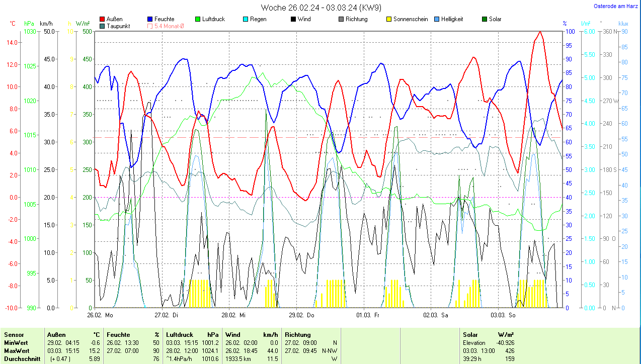Select the 26.02. Mo date label
Viewport: 641px width, 364px height.
(x=100, y=315)
